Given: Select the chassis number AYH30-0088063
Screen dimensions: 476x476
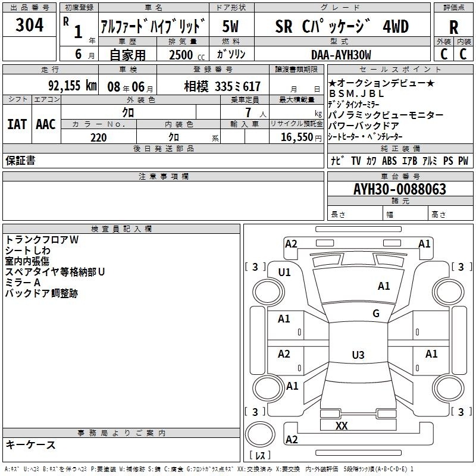Looking at the screenshot, I should click(x=399, y=189).
